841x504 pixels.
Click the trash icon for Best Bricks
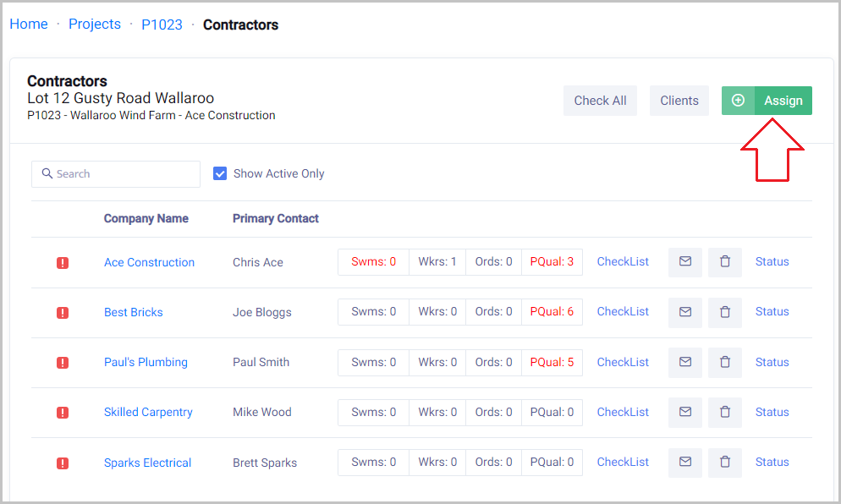725,312
